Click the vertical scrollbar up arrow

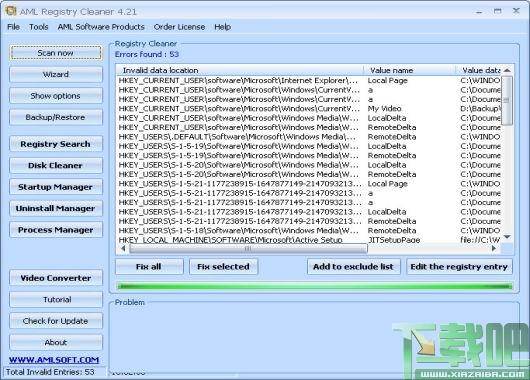[507, 70]
